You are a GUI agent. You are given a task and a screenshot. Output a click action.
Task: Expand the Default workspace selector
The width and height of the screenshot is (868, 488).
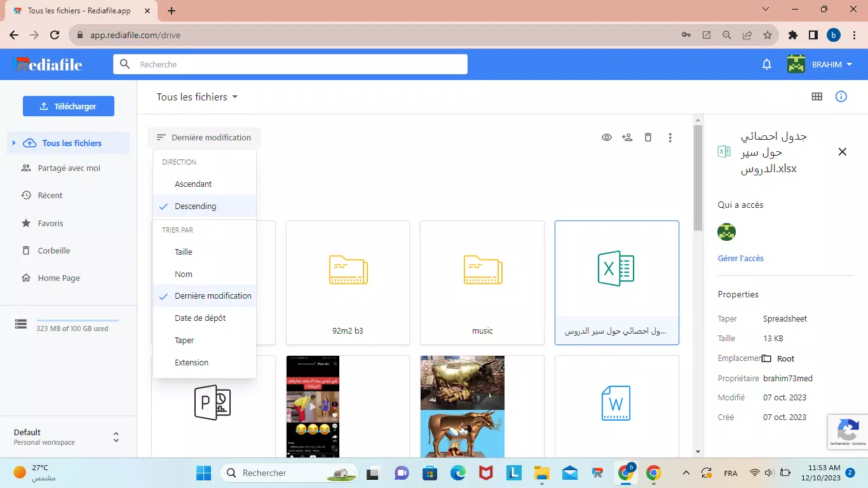(116, 437)
